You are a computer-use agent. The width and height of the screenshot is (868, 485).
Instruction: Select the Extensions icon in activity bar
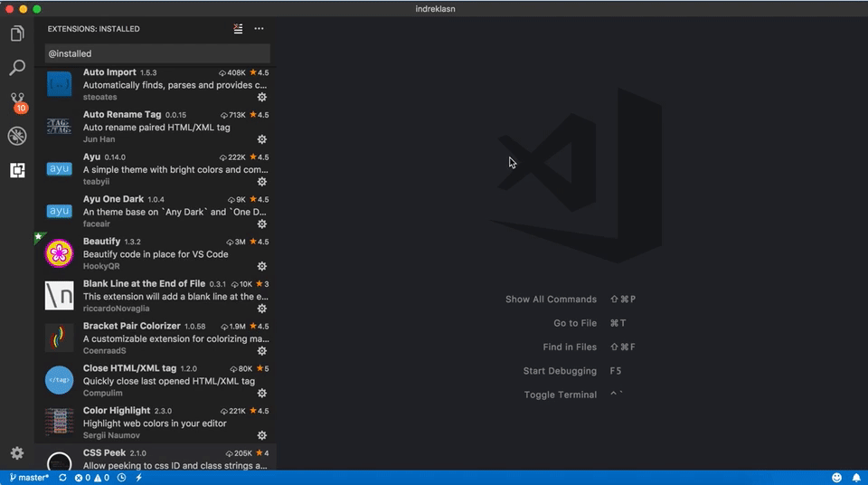pos(17,170)
